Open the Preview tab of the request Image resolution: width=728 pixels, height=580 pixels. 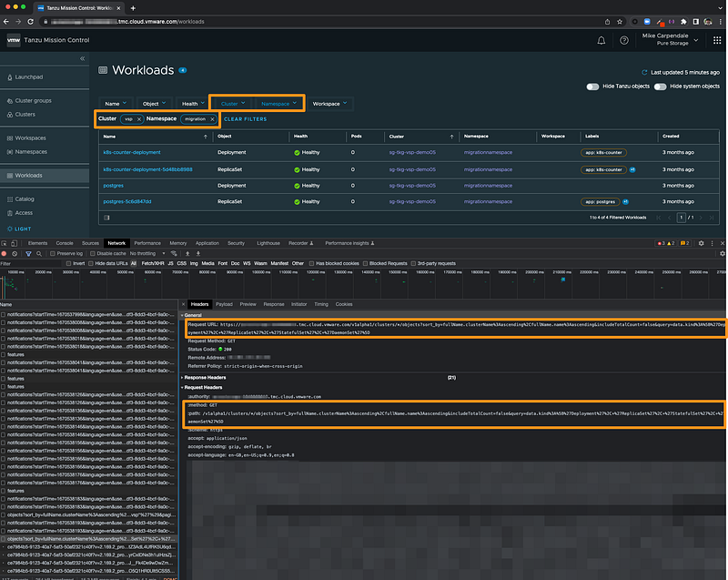(248, 304)
